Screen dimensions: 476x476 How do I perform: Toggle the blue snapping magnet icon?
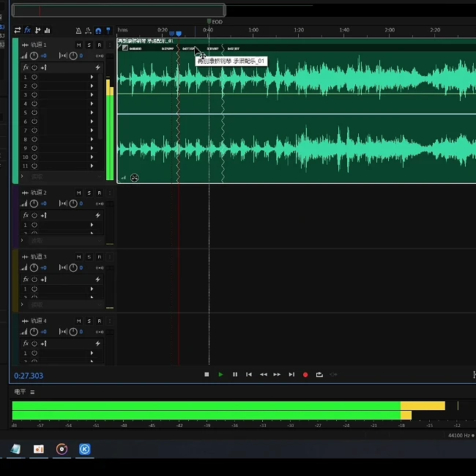[98, 30]
